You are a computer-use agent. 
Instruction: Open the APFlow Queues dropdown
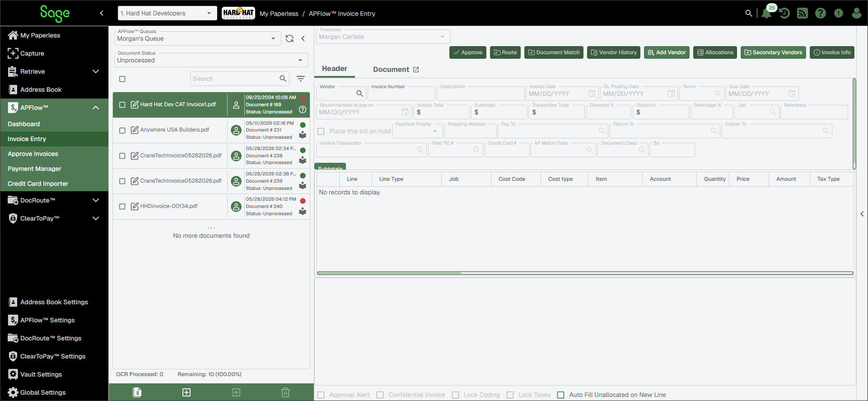197,38
